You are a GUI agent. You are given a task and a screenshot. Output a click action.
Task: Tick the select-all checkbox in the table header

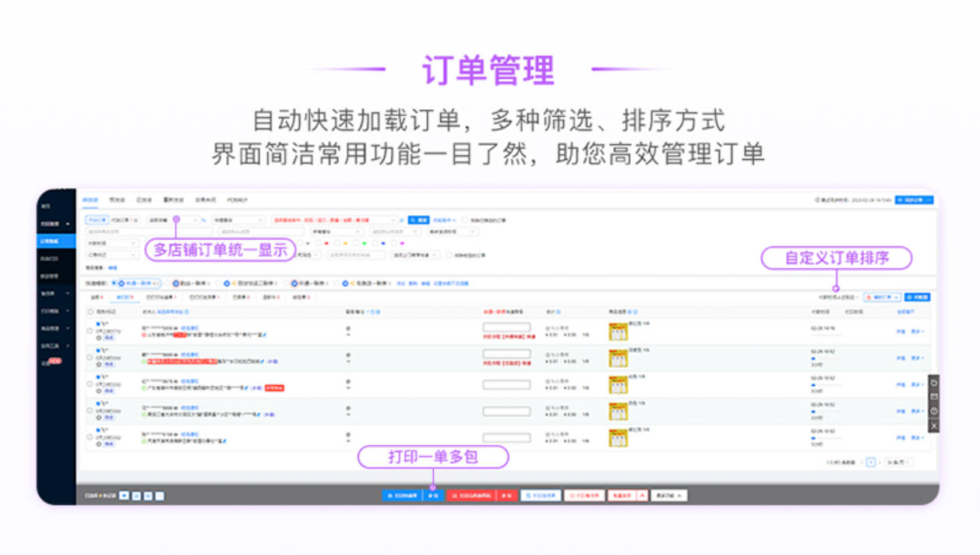click(x=90, y=312)
